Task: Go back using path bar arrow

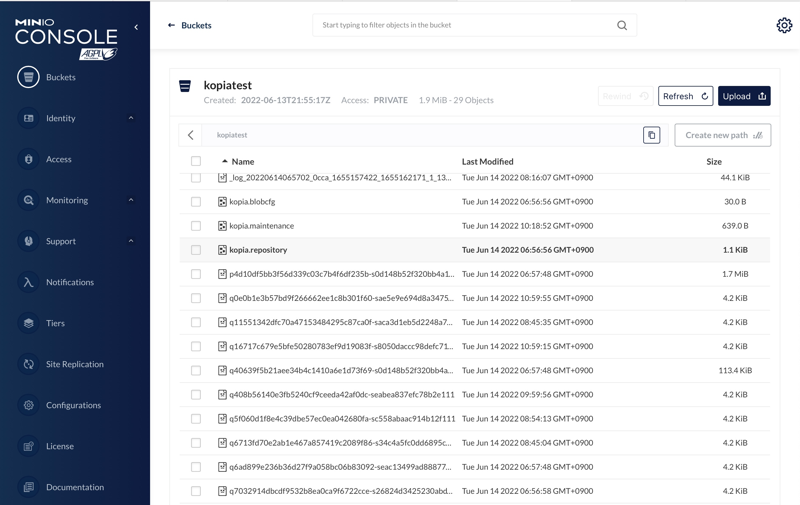Action: click(x=190, y=135)
